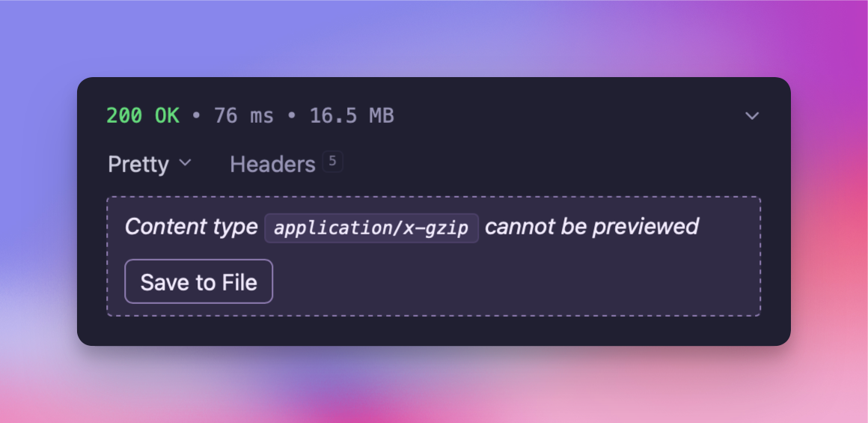Select the application/x-gzip content type tag
This screenshot has width=868, height=423.
pos(371,228)
